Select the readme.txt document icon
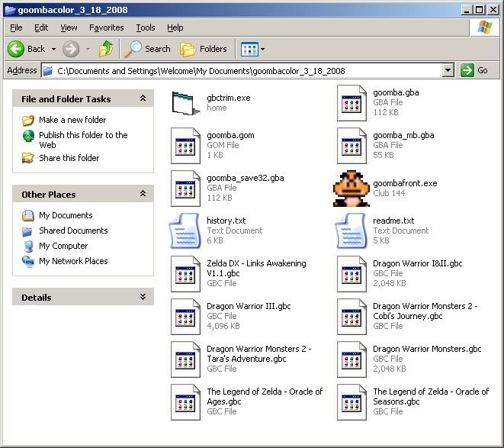The height and width of the screenshot is (448, 504). pos(352,231)
